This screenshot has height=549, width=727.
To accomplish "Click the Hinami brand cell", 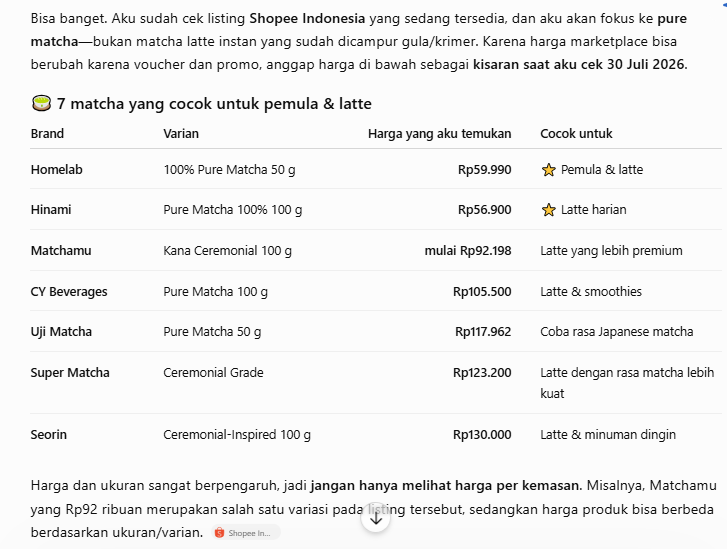I will 51,210.
